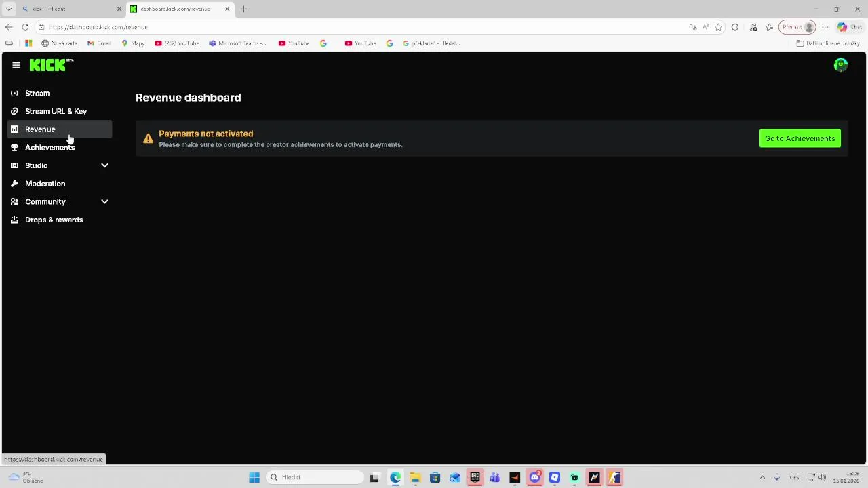Open browser extensions
The width and height of the screenshot is (868, 488).
coord(735,27)
